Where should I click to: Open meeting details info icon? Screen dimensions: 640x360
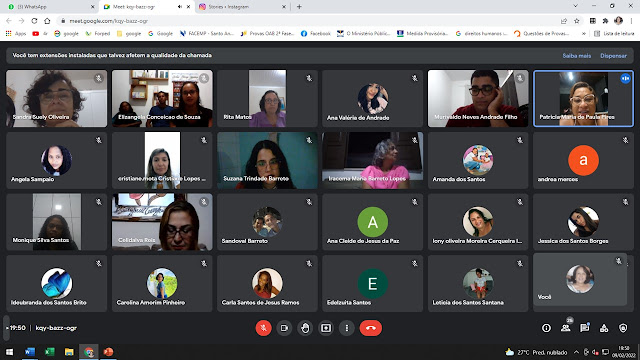546,328
